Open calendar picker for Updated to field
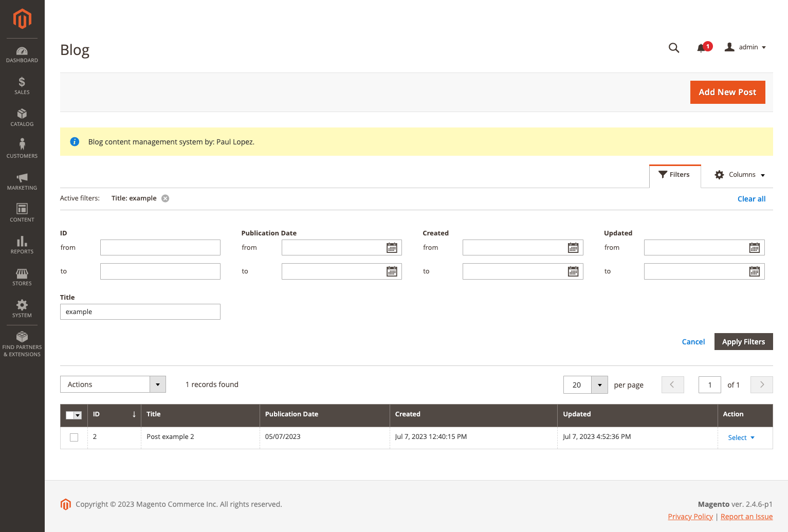 754,271
